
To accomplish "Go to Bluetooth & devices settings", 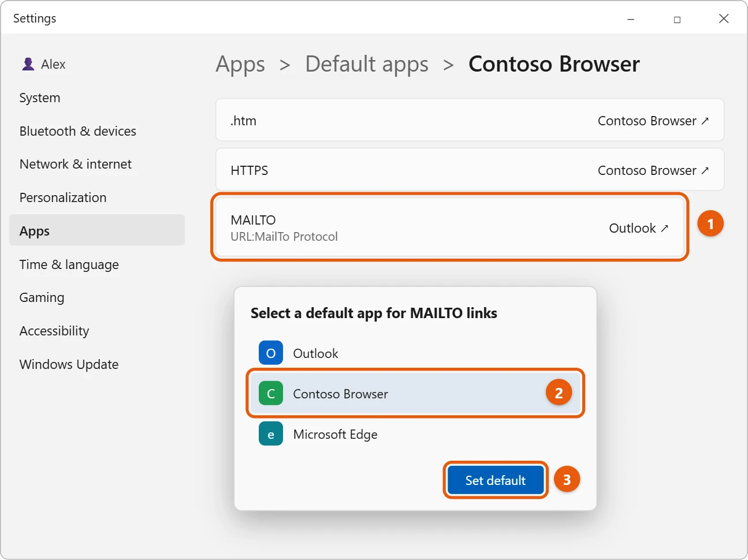I will coord(78,131).
